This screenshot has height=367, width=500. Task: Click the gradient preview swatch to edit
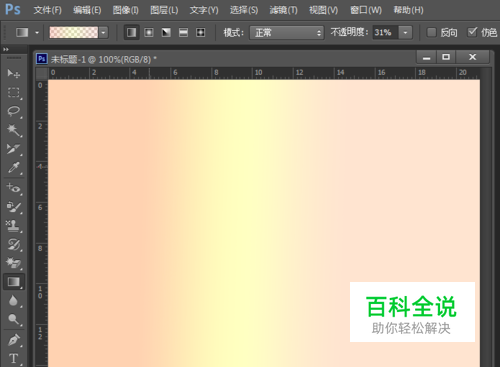click(x=74, y=33)
